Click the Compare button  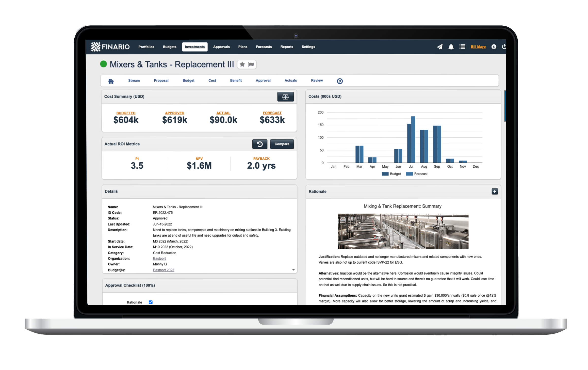pyautogui.click(x=282, y=144)
